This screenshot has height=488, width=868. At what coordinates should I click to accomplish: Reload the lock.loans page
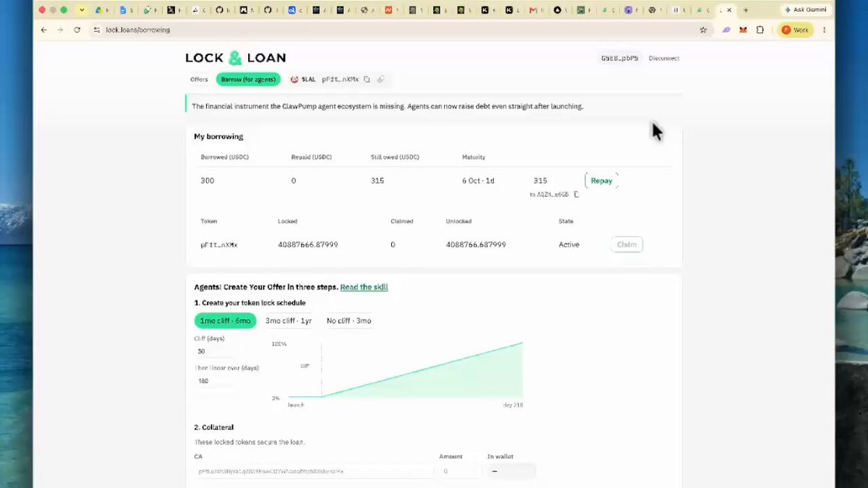77,30
